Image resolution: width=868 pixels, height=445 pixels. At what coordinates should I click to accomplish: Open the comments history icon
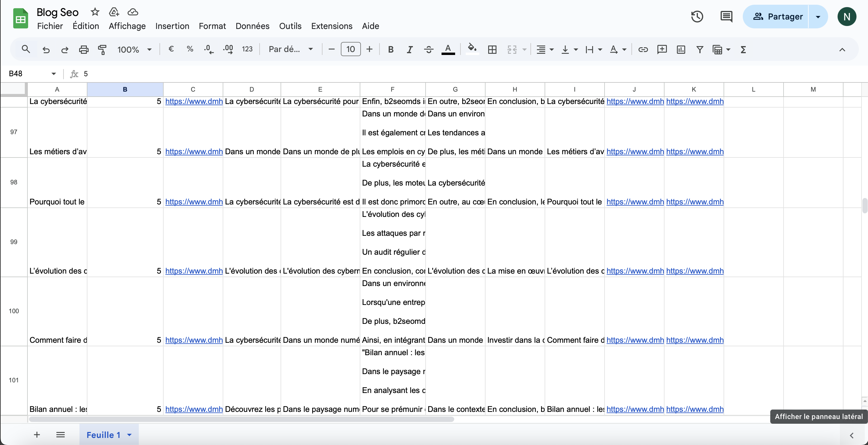point(726,17)
